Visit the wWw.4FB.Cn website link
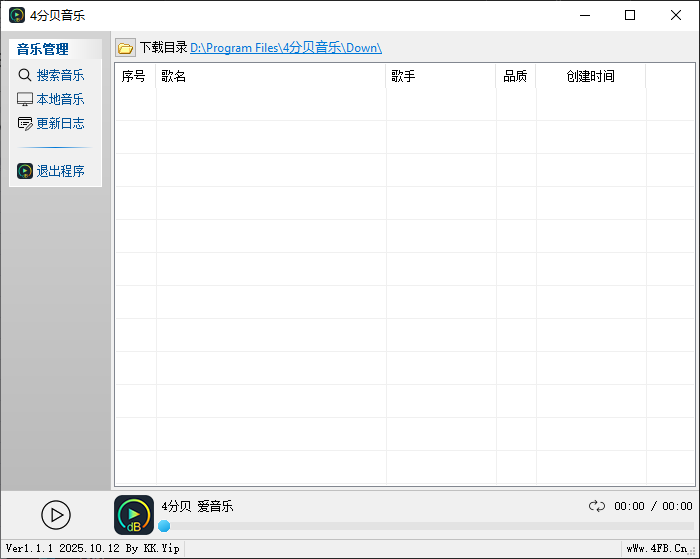 coord(658,548)
